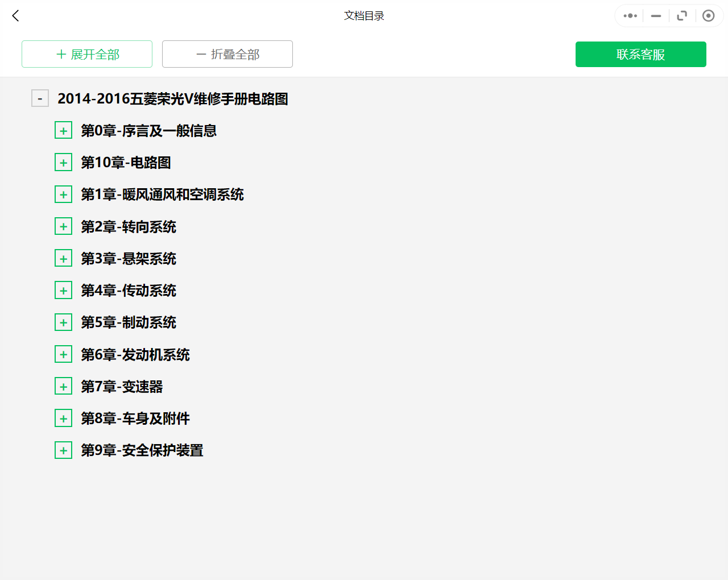Go back using the back arrow
Image resolution: width=728 pixels, height=580 pixels.
[x=15, y=16]
